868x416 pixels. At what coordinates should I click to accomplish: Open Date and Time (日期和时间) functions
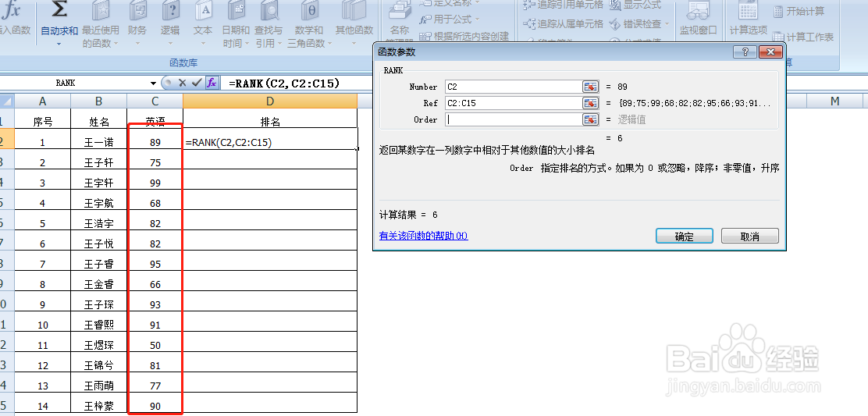pyautogui.click(x=236, y=25)
